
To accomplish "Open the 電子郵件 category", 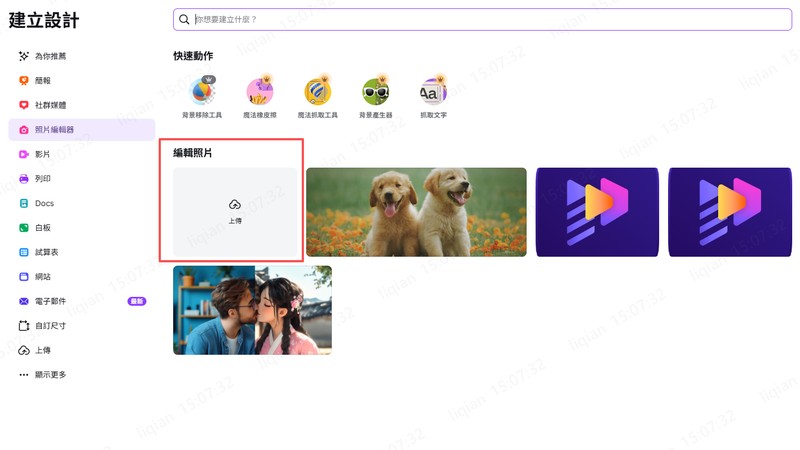I will [82, 301].
